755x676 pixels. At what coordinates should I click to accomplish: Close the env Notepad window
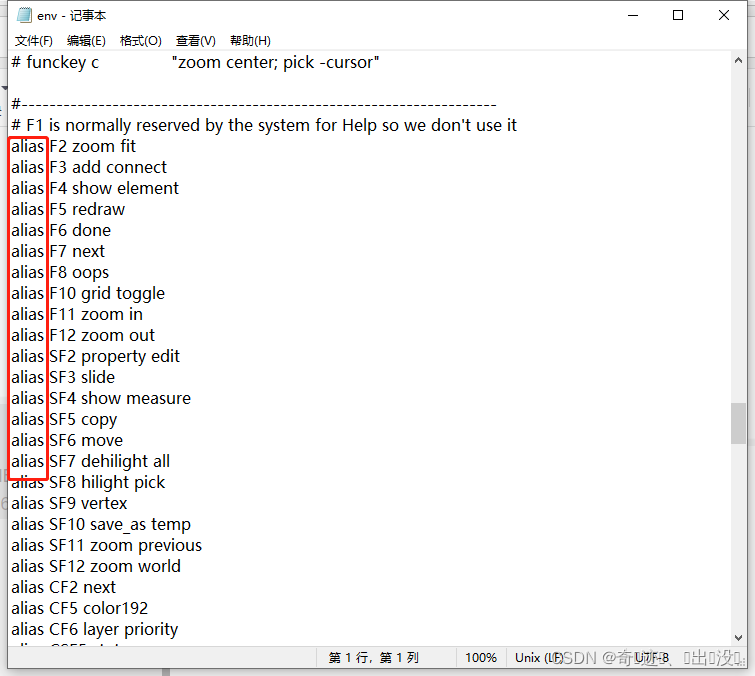(724, 16)
